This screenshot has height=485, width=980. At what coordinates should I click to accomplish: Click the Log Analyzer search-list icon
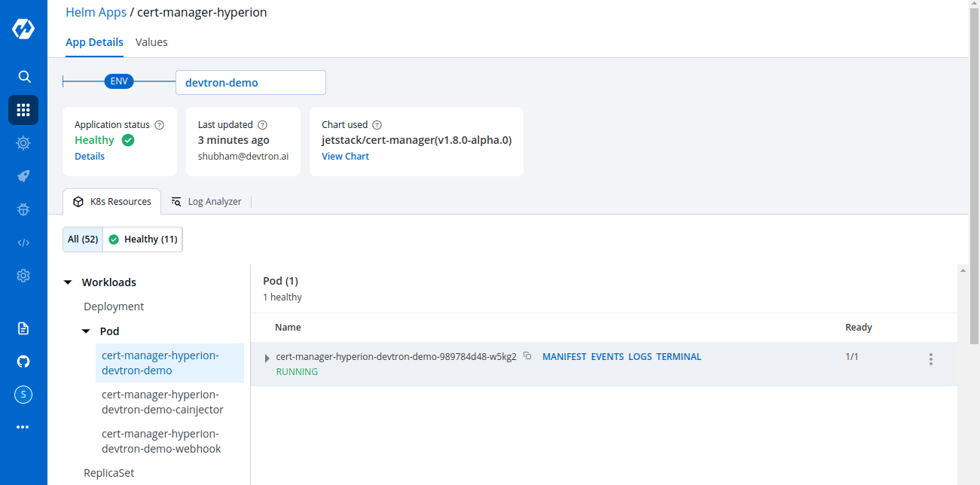click(176, 202)
